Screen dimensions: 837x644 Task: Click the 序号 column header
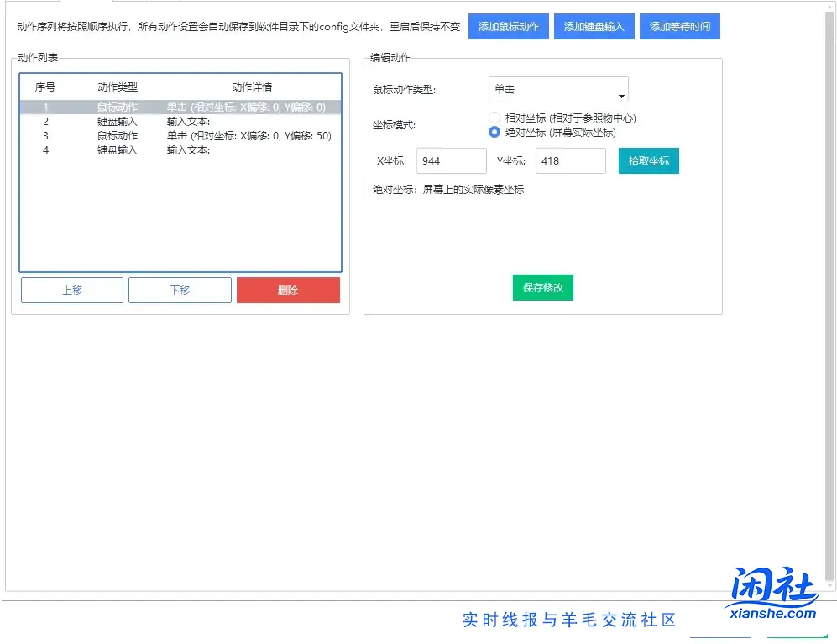coord(45,87)
